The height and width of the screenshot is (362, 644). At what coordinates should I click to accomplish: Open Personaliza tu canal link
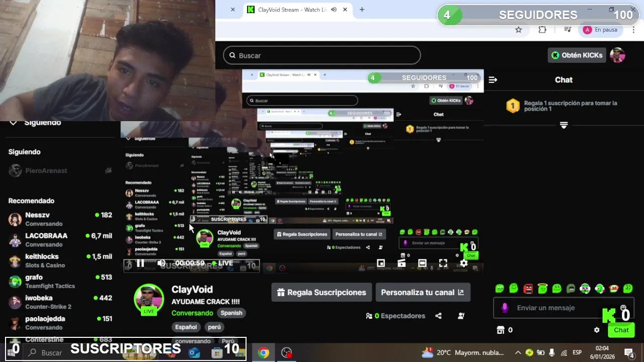tap(423, 292)
